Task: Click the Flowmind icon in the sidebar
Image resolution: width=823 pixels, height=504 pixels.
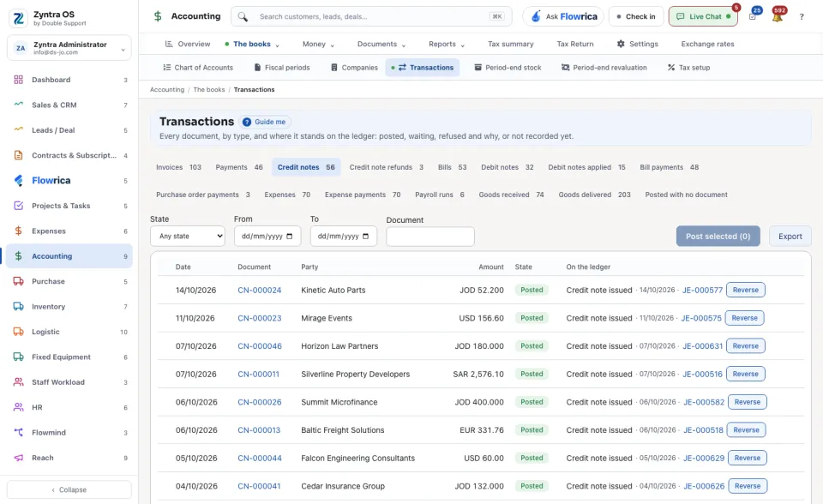Action: tap(18, 433)
